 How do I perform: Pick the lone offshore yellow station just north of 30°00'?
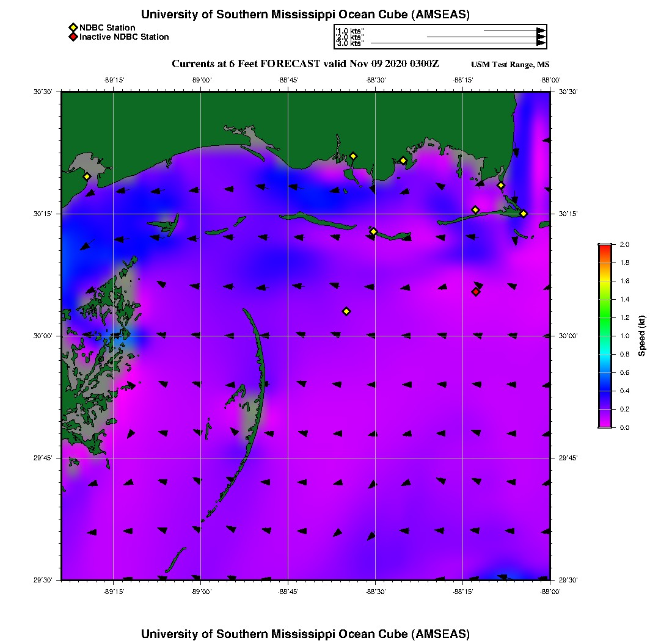[x=346, y=311]
